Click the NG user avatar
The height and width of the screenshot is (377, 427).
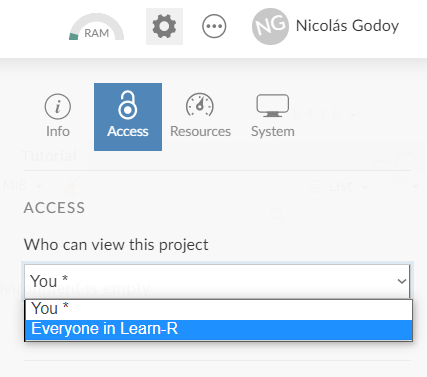point(270,26)
